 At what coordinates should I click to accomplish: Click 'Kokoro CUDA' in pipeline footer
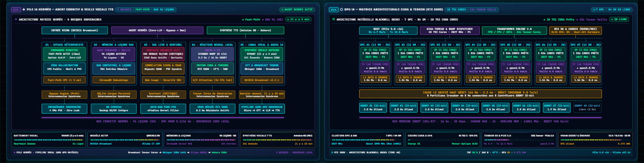pyautogui.click(x=219, y=153)
